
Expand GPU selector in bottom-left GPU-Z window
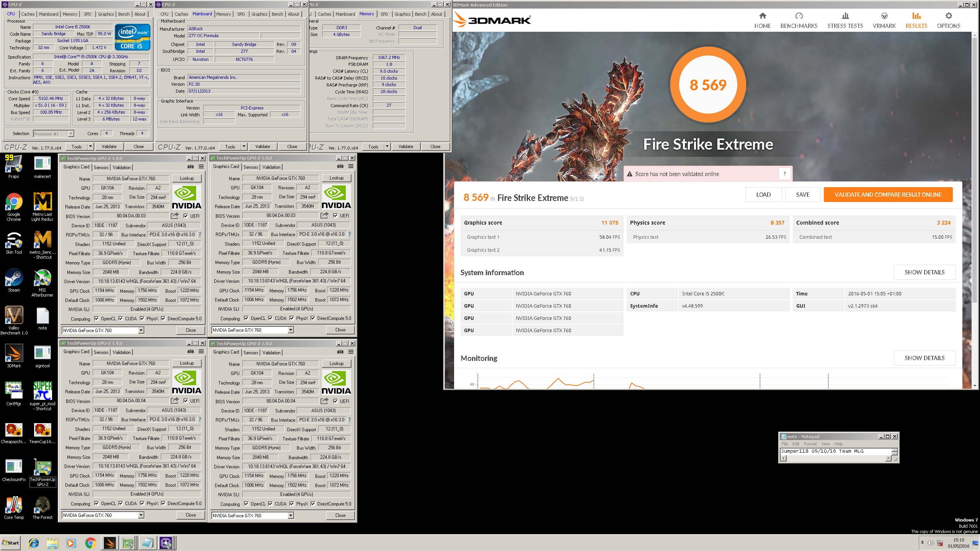click(141, 515)
